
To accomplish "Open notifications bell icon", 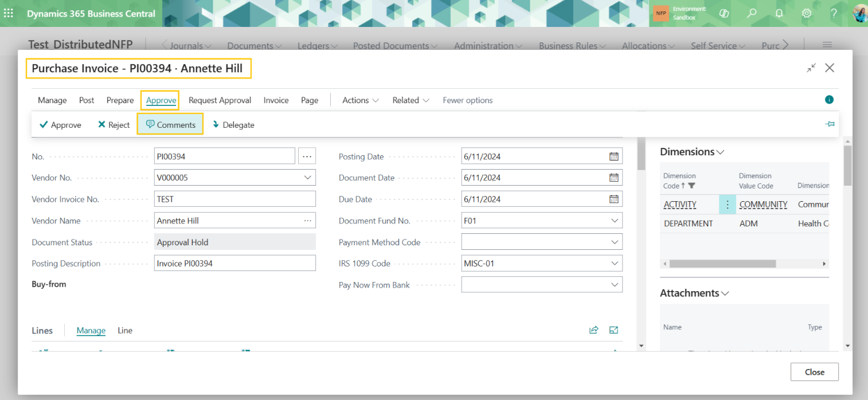I will (x=779, y=13).
